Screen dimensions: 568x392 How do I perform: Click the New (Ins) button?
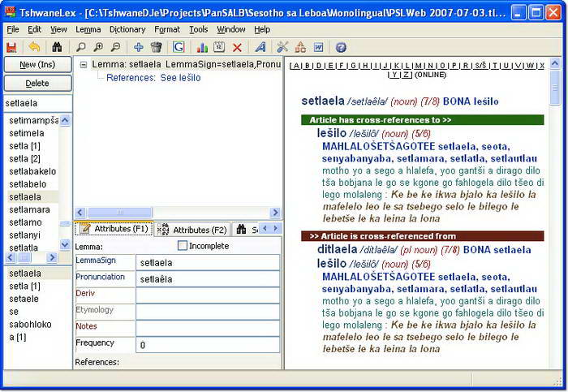(x=37, y=64)
